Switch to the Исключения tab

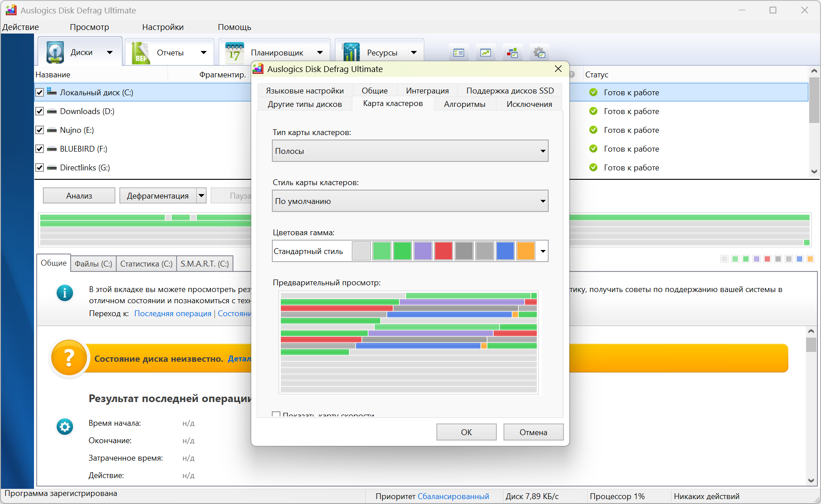pos(529,104)
